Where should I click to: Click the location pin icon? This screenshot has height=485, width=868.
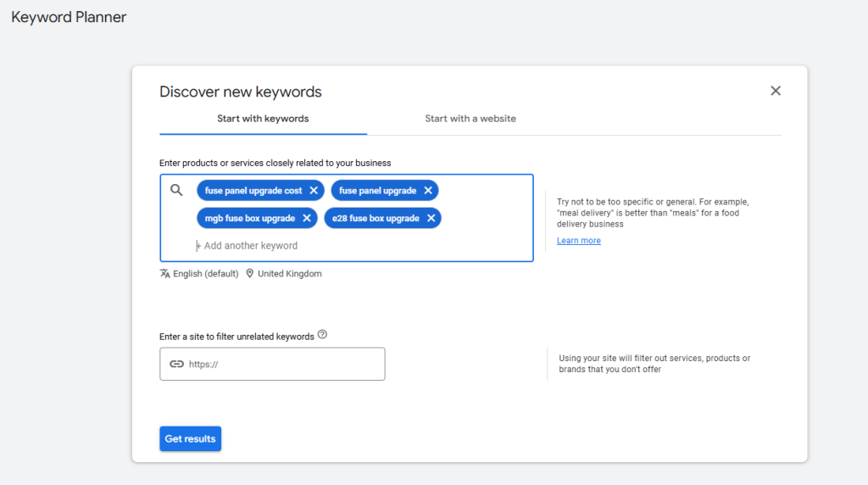coord(250,274)
